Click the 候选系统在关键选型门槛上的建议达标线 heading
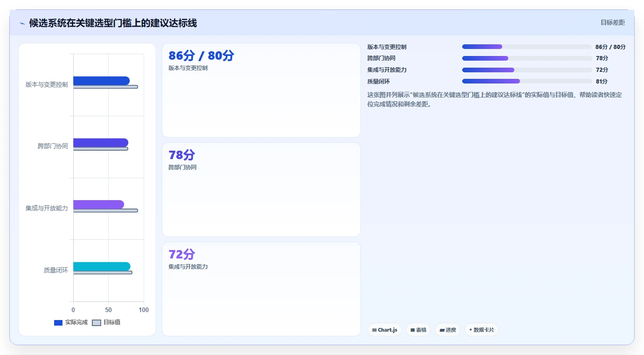This screenshot has width=644, height=355. [113, 23]
